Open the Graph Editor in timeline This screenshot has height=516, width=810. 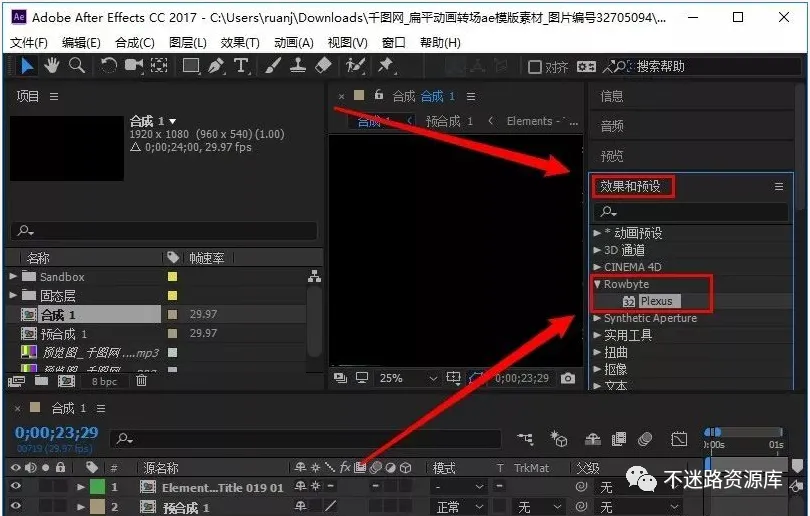679,439
